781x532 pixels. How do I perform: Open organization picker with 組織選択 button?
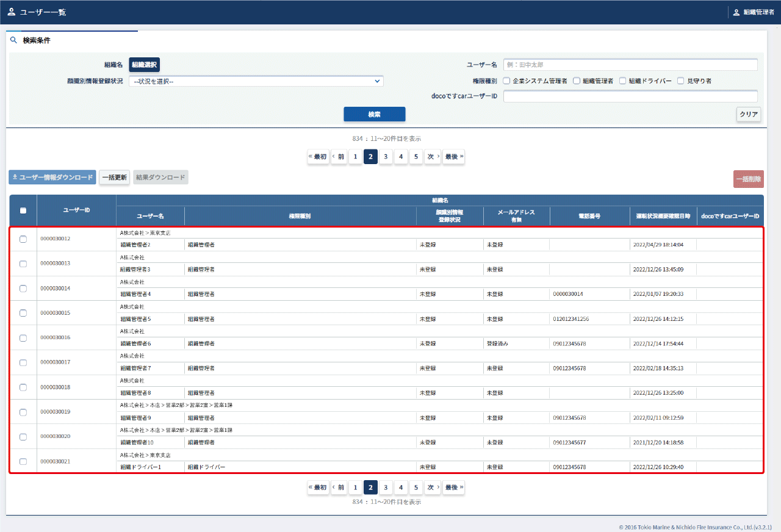(144, 65)
